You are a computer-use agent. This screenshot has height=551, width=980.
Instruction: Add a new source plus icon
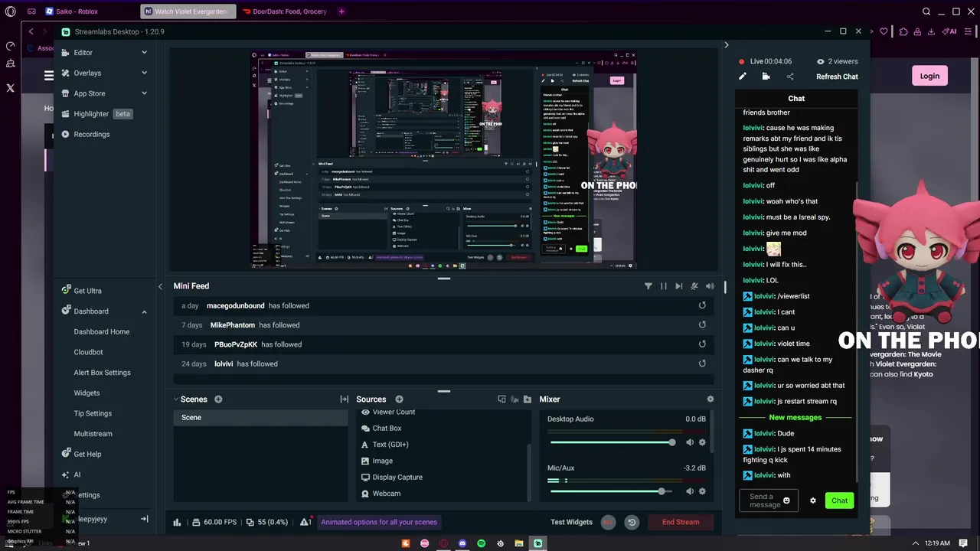point(399,399)
